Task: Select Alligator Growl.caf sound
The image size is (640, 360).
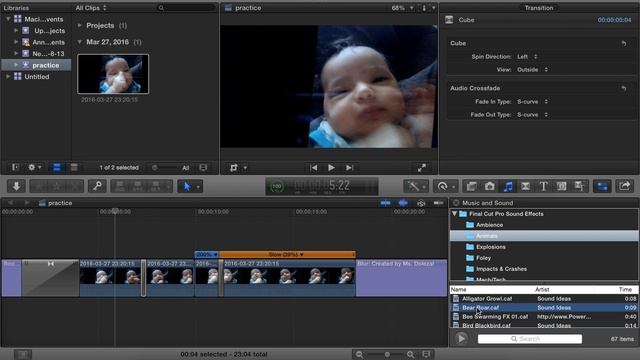Action: (x=544, y=298)
